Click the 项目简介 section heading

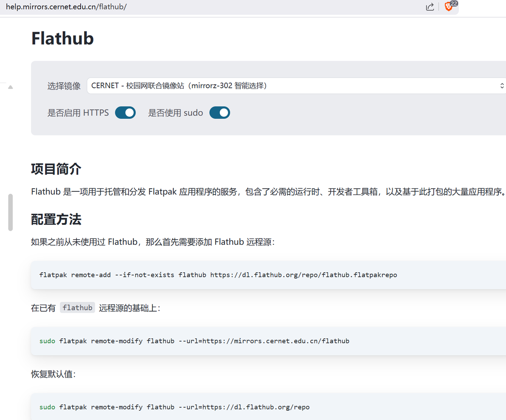[x=56, y=169]
